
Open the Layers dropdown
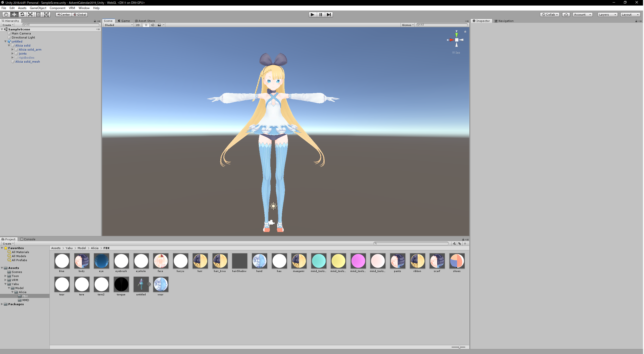tap(608, 15)
